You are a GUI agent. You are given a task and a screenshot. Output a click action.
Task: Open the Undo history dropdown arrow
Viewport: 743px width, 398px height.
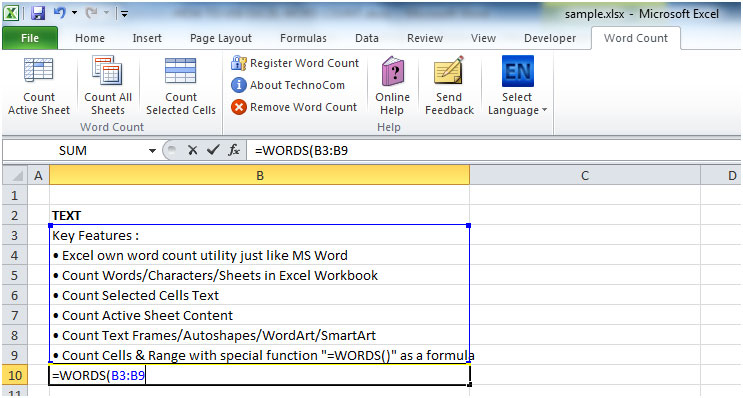(x=74, y=13)
